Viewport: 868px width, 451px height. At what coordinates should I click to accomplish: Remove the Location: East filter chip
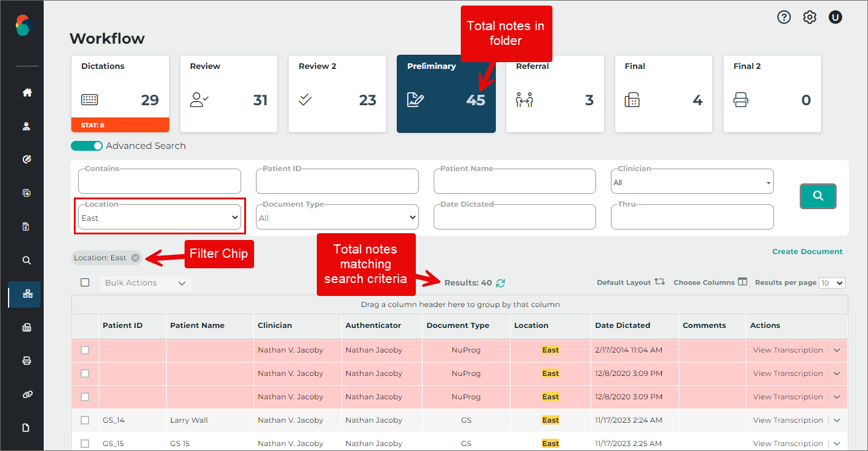pyautogui.click(x=135, y=258)
